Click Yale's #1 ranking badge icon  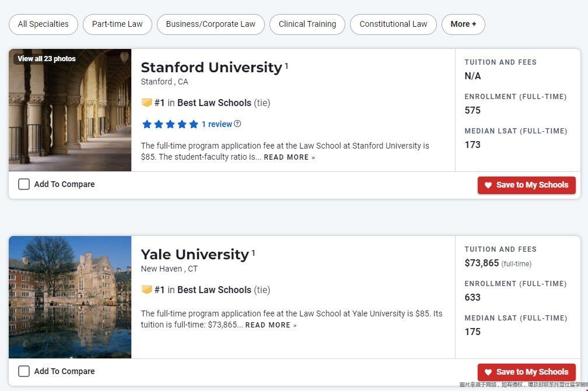[x=146, y=290]
